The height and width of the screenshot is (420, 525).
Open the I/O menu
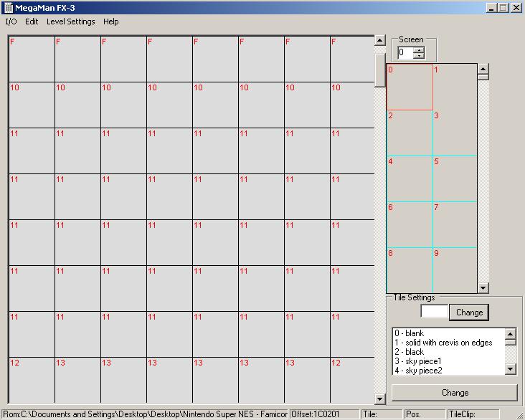[x=11, y=22]
